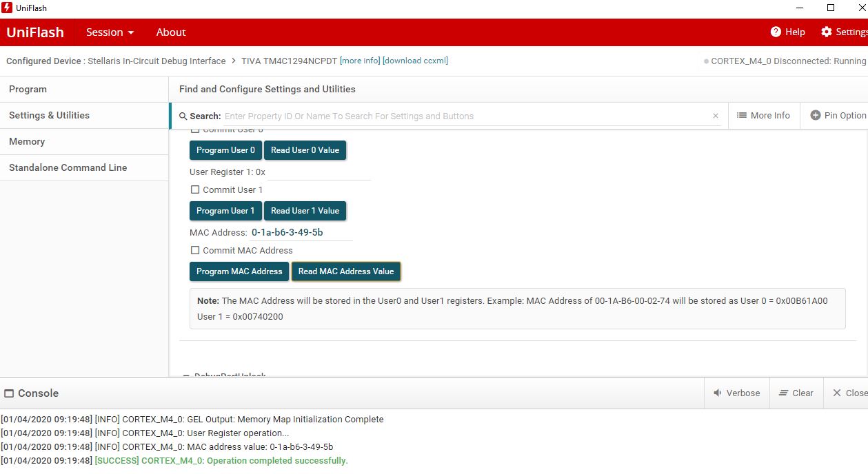Viewport: 868px width, 474px height.
Task: Click the [download ccxml] link
Action: 415,61
